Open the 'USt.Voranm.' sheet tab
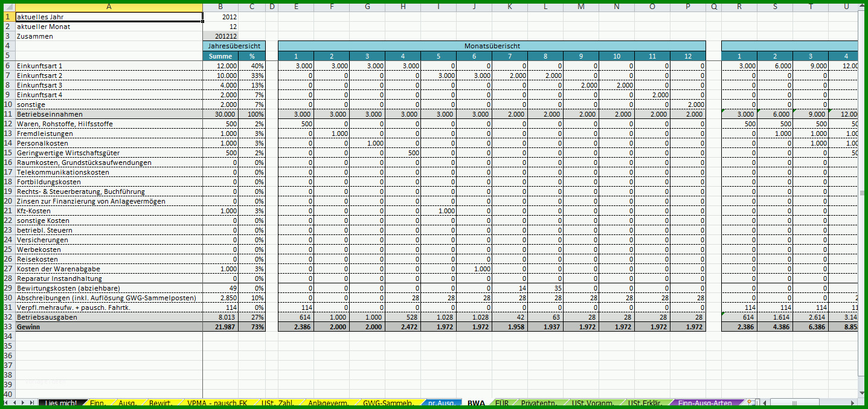The height and width of the screenshot is (409, 868). [593, 403]
